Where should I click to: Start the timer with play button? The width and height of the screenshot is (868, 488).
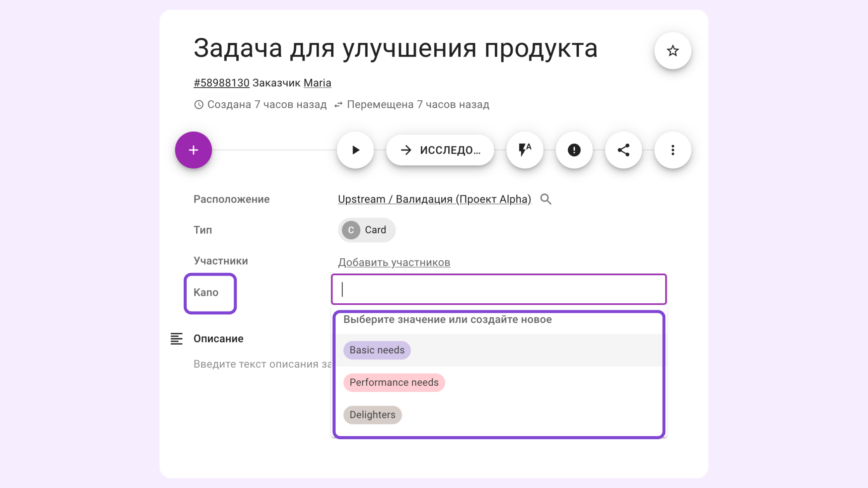355,150
